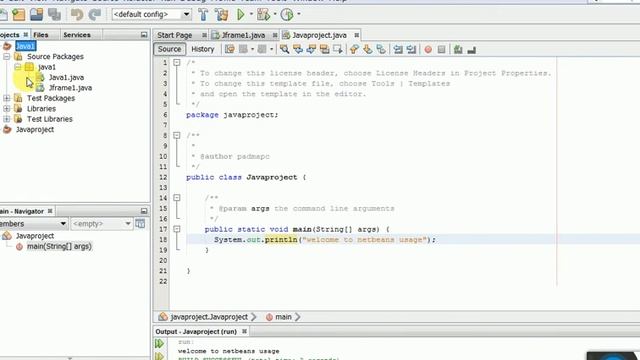
Task: Select the Java1 project node
Action: 25,46
